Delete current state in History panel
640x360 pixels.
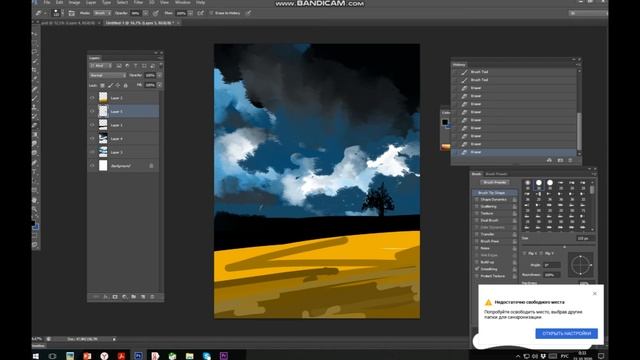[570, 160]
